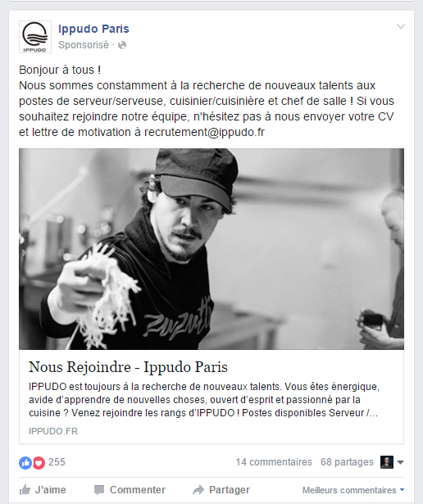Open the Ippudo logo profile picture
Image resolution: width=423 pixels, height=504 pixels.
(x=35, y=37)
